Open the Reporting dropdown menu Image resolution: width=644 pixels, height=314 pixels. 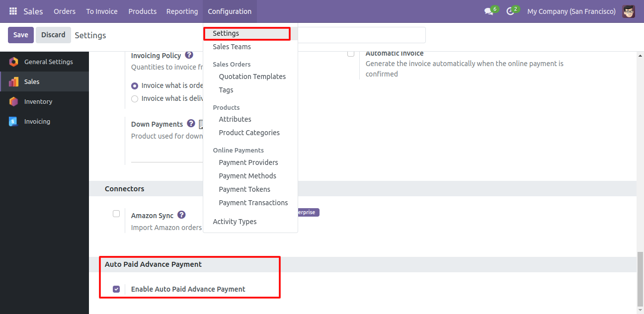[x=182, y=11]
